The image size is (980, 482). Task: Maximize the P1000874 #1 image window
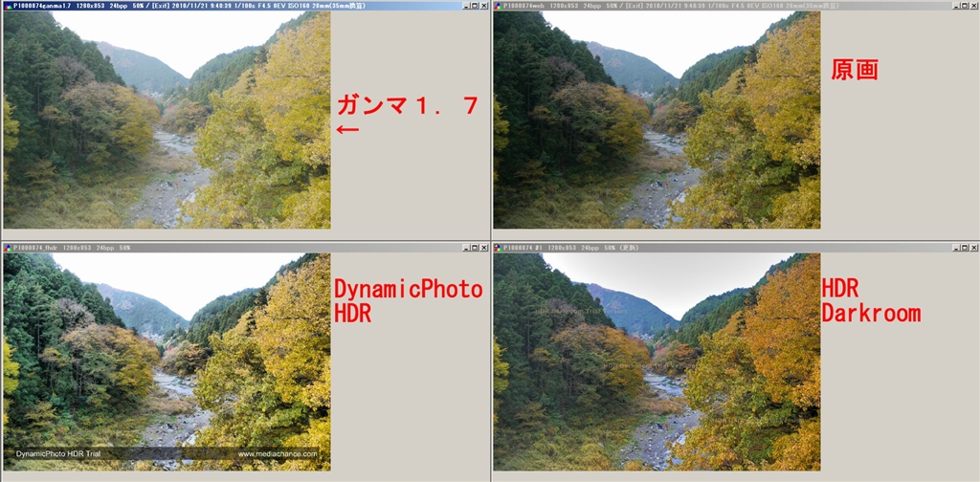tap(965, 248)
